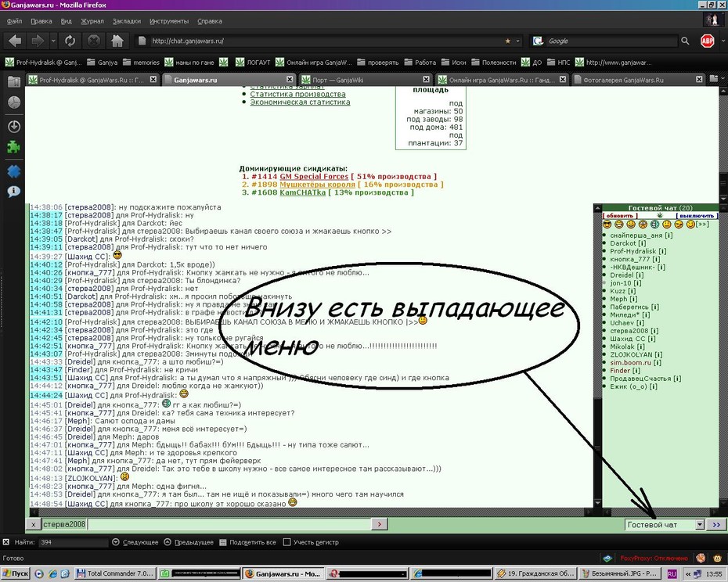
Task: Open the green puzzle add-ons sidebar icon
Action: click(x=13, y=148)
